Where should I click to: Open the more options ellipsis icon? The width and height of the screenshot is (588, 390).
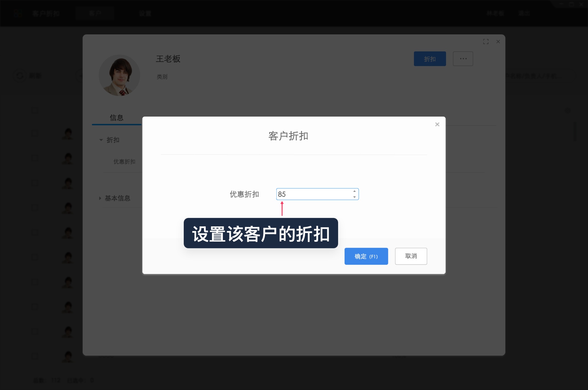[x=463, y=59]
